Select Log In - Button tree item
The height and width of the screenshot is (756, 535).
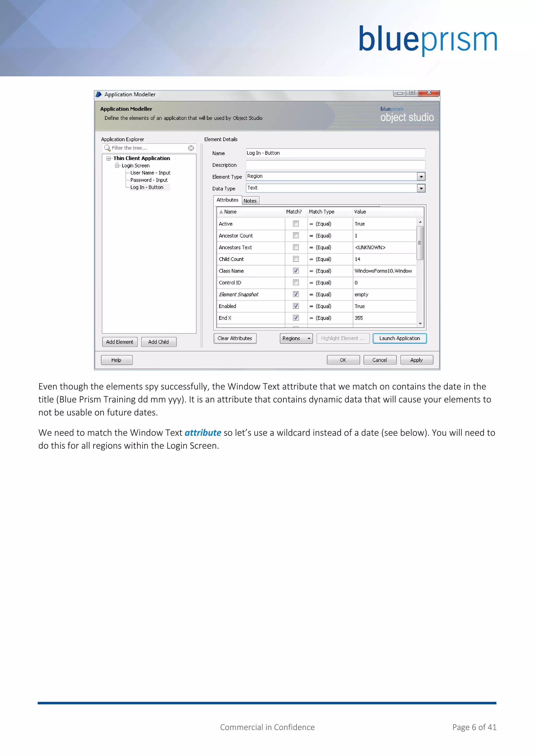coord(147,187)
